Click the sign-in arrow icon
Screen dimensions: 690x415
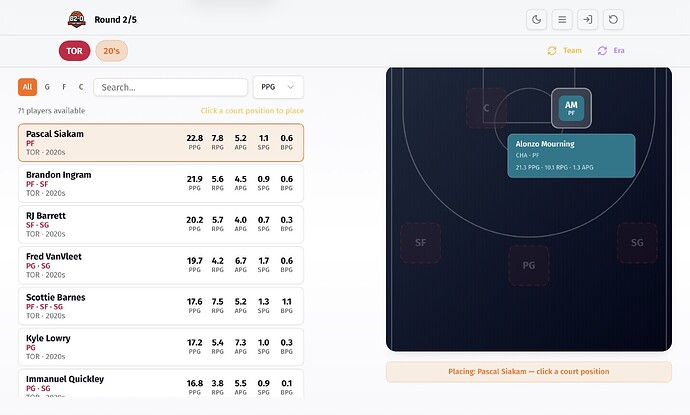pos(587,20)
